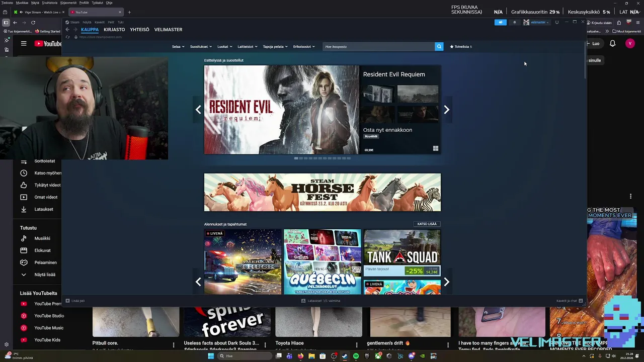Expand the Tapoja pelata dropdown
This screenshot has width=644, height=362.
[275, 46]
